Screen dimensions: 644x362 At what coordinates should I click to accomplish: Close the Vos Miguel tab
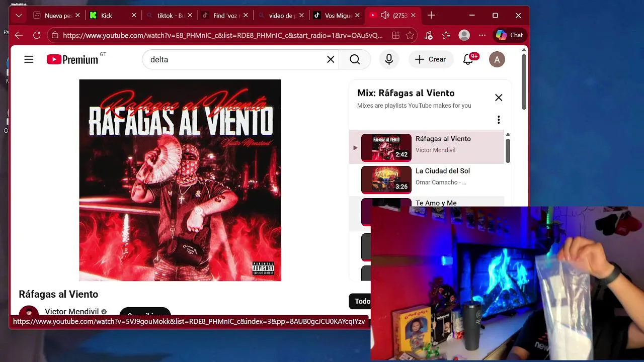click(357, 16)
